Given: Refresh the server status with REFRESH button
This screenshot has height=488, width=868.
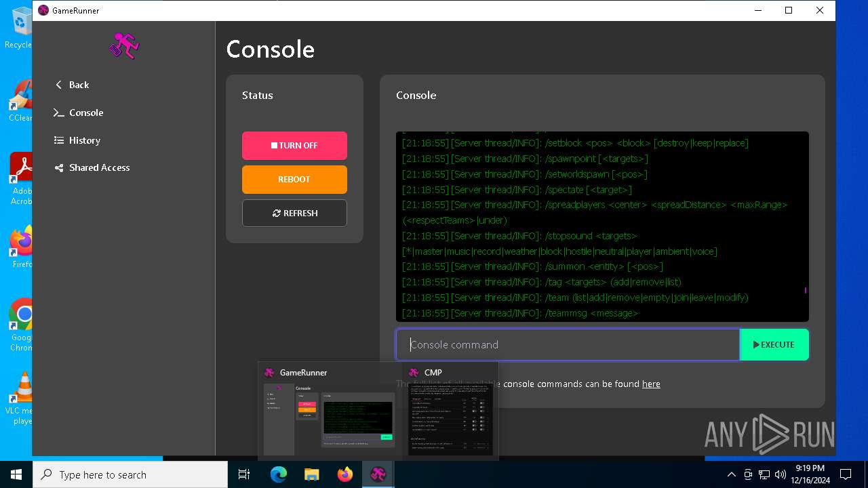Looking at the screenshot, I should click(x=294, y=213).
